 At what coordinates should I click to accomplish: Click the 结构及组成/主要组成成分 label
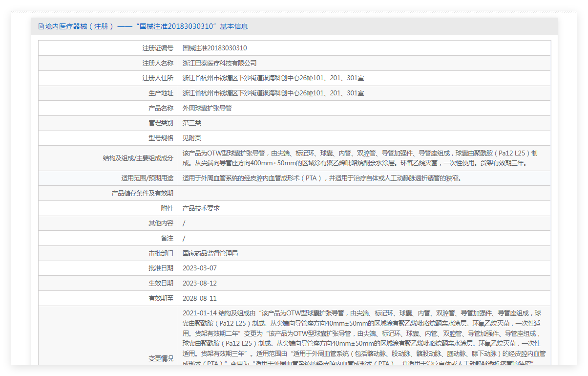138,158
